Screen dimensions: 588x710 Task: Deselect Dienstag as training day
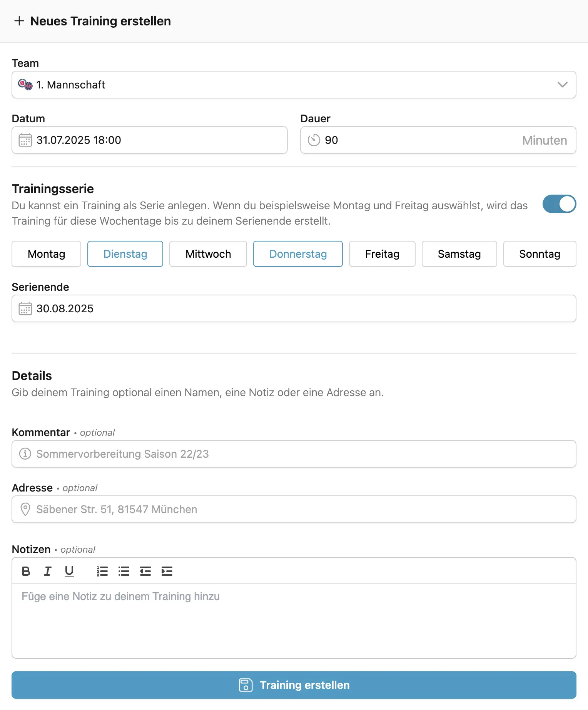(x=125, y=254)
